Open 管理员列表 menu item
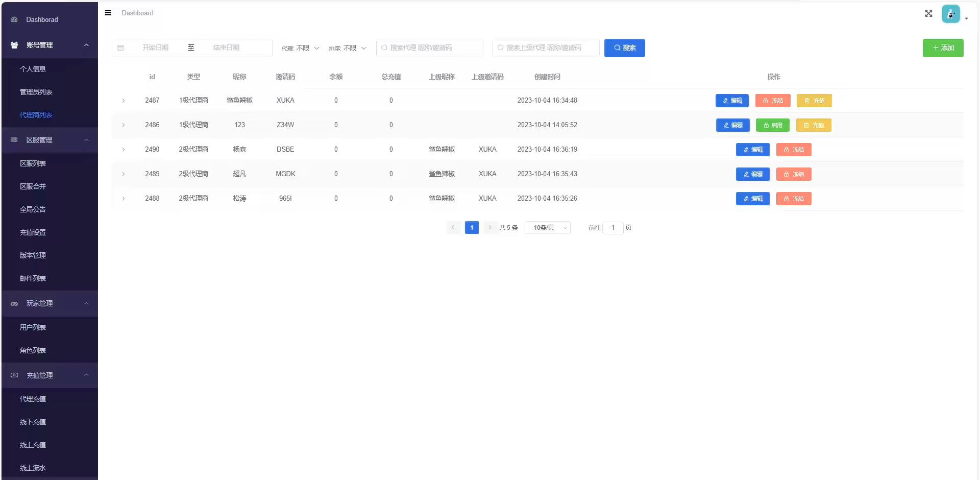The height and width of the screenshot is (480, 980). point(36,92)
